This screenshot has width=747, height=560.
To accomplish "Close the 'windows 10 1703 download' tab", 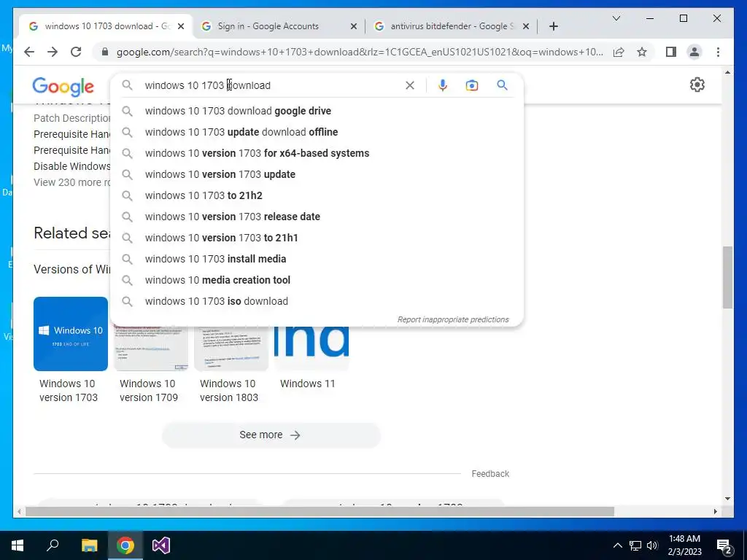I will click(181, 26).
